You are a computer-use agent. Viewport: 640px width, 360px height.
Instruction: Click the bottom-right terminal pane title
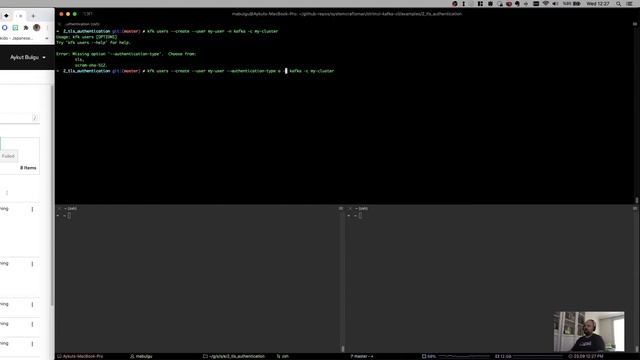coord(362,209)
